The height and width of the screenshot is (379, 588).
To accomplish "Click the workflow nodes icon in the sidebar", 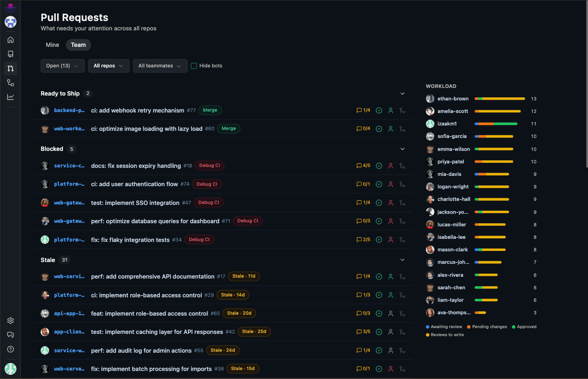I will click(x=10, y=83).
